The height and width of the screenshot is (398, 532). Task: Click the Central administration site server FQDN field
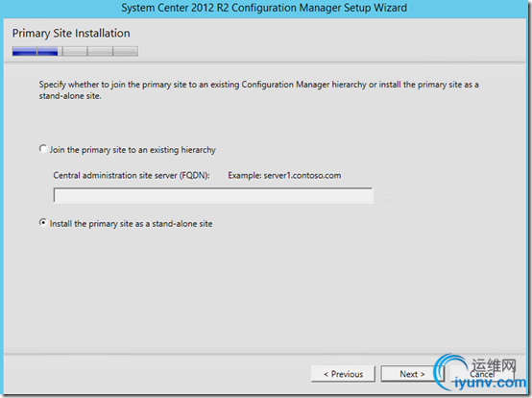[213, 195]
